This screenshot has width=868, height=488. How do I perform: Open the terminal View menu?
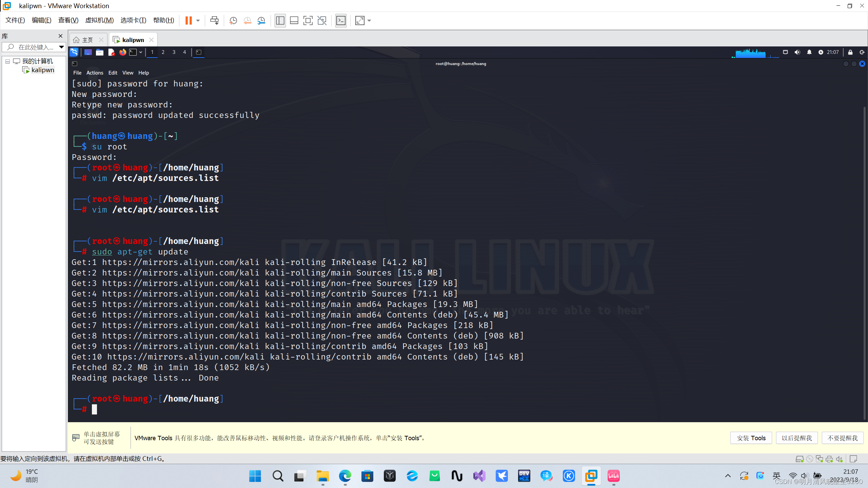128,73
